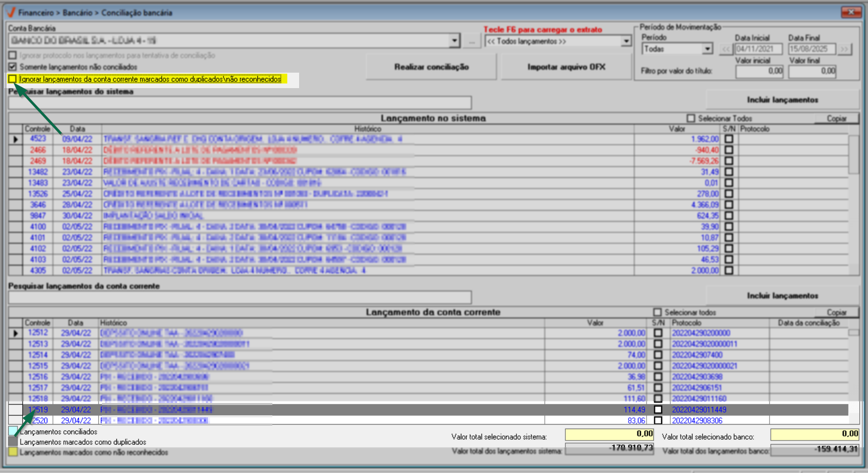868x473 pixels.
Task: Click the 'Pesquisar lançamentos do sistema' search field
Action: point(240,103)
